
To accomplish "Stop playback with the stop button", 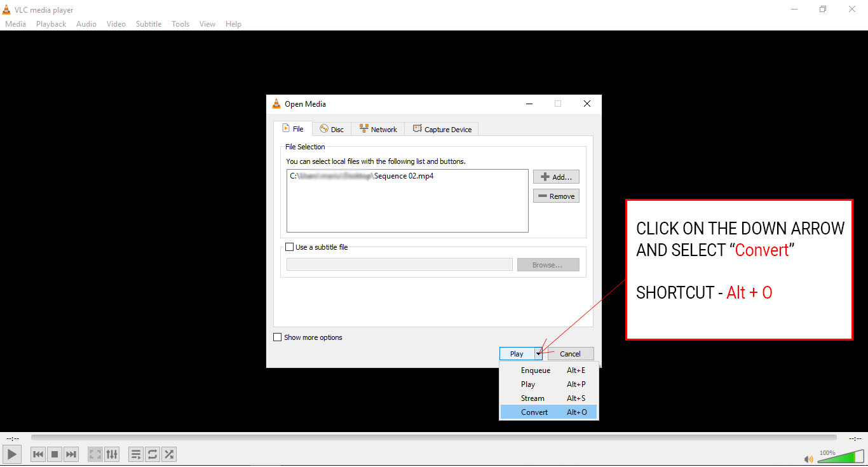I will (x=55, y=454).
